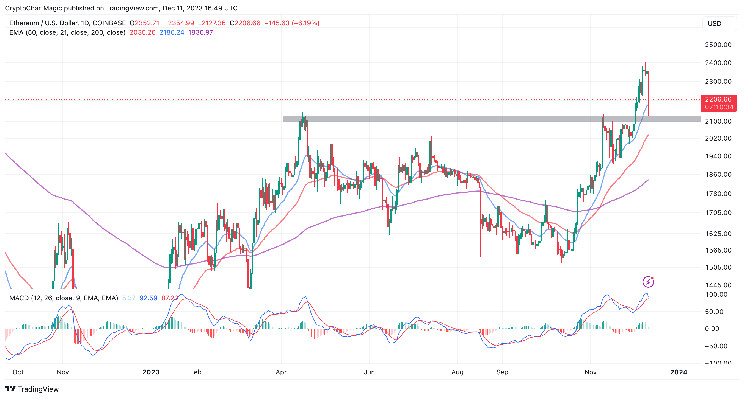Click the 2100.00 price axis label
This screenshot has height=399, width=745.
[x=718, y=121]
